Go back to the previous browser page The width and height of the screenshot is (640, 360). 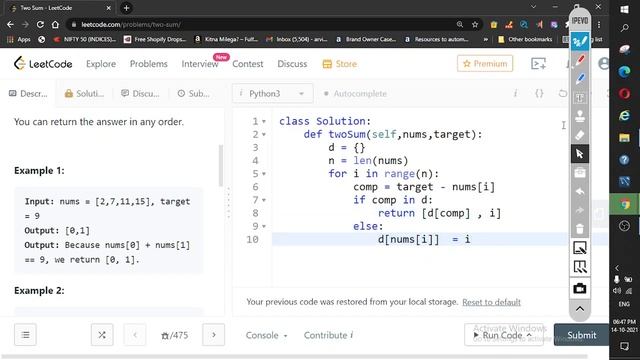tap(10, 24)
